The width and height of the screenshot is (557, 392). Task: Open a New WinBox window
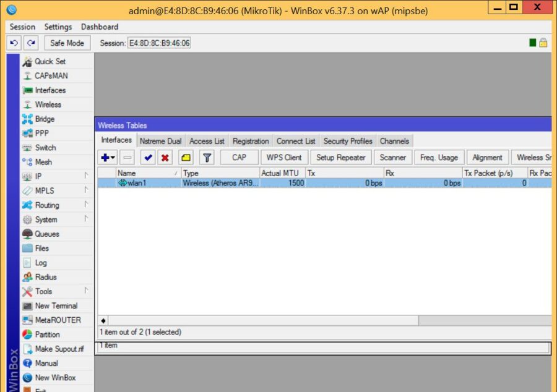tap(57, 377)
